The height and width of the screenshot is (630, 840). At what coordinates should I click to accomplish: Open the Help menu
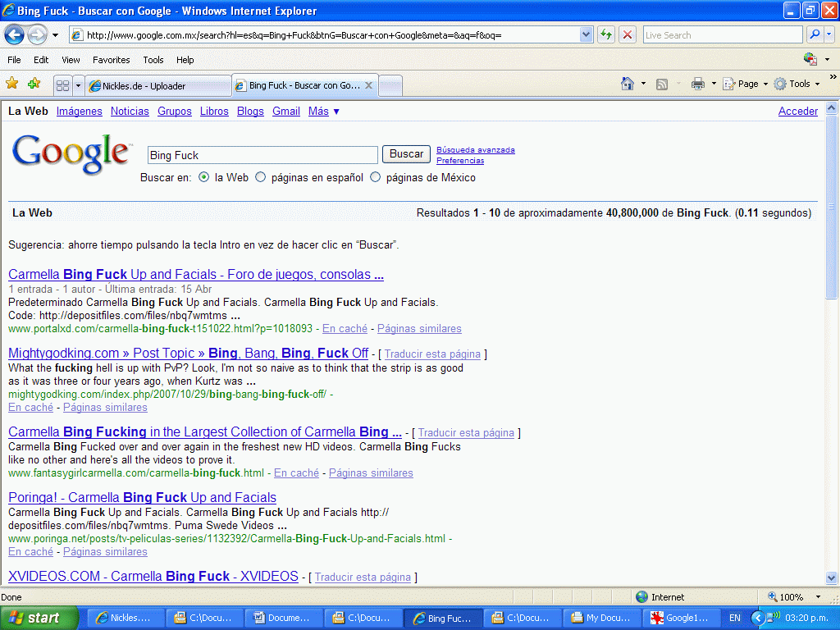click(185, 60)
